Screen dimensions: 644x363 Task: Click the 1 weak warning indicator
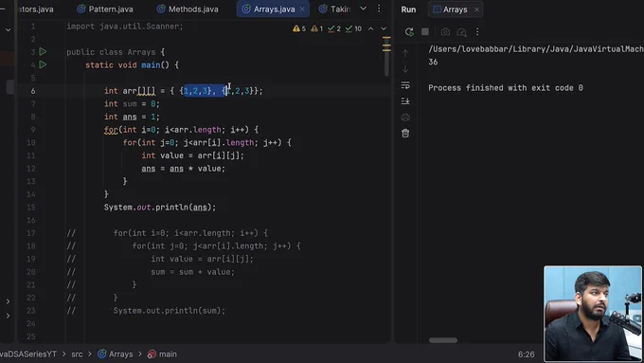316,28
